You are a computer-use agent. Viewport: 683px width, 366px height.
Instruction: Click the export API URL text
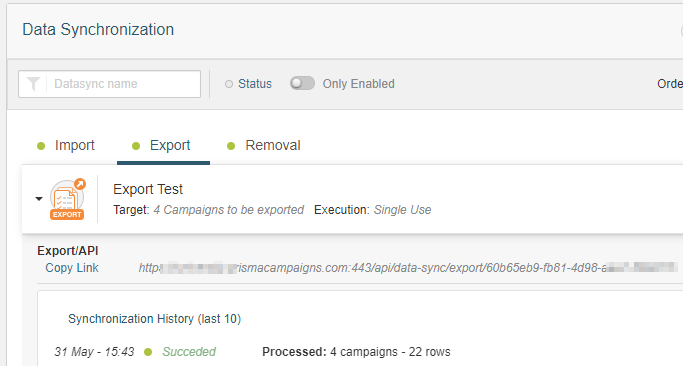tap(408, 268)
